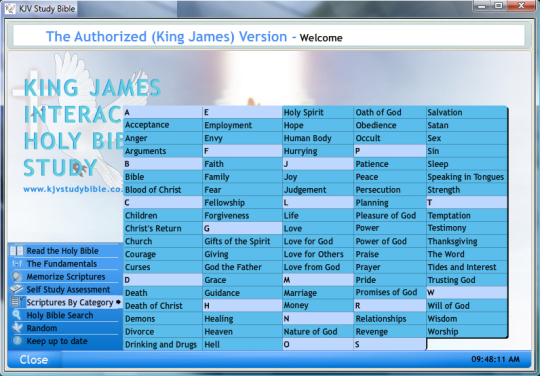Viewport: 540px width, 376px height.
Task: Open Read the Holy Bible menu item
Action: pos(64,251)
